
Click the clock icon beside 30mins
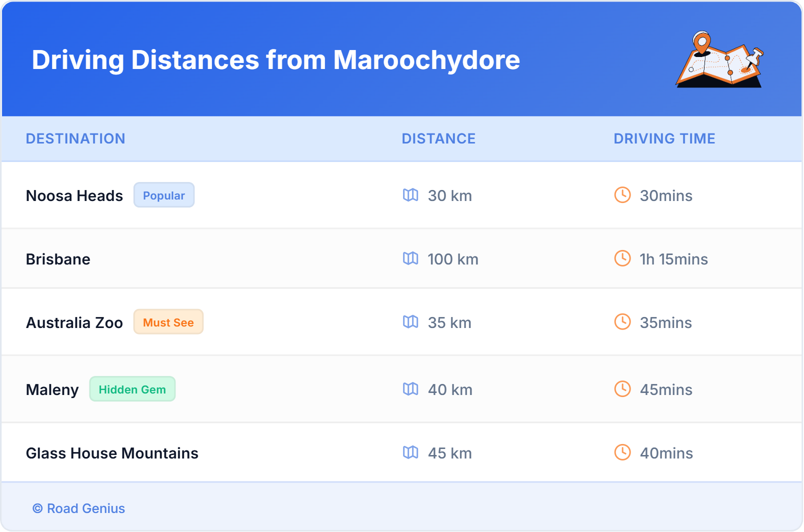tap(622, 195)
